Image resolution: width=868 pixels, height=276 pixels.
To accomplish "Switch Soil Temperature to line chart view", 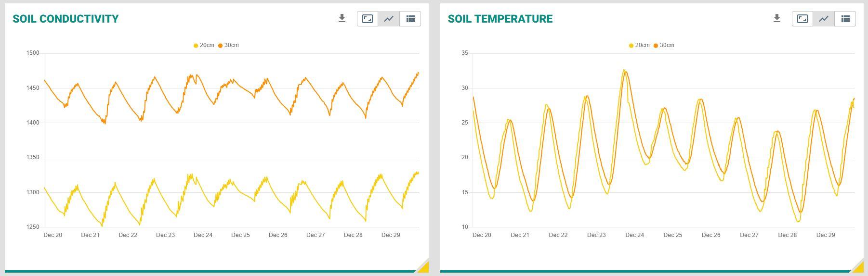I will (824, 19).
